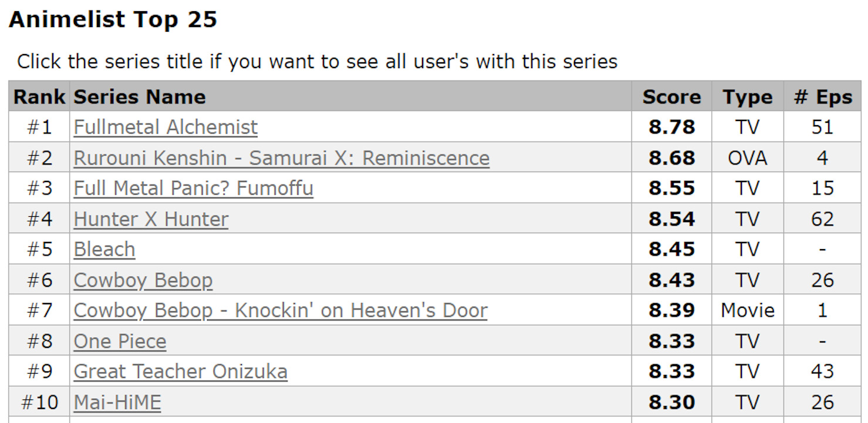Click Rurouni Kenshin - Samurai X: Reminiscence link
The image size is (868, 423).
point(281,158)
